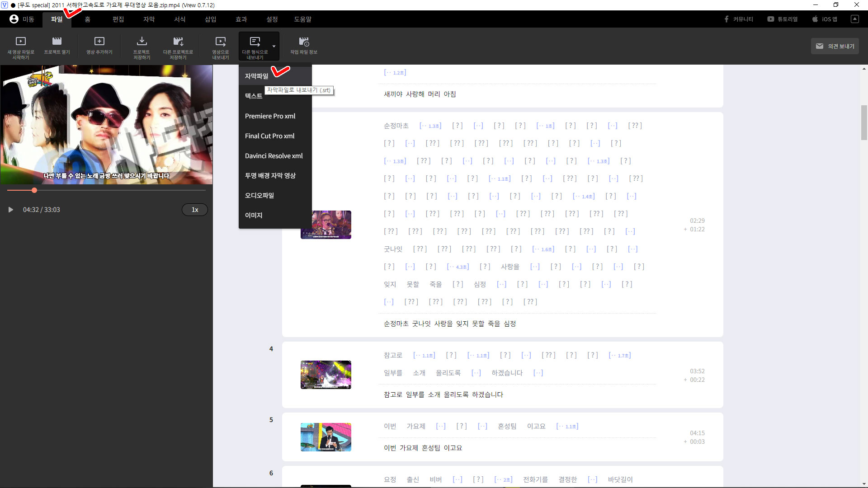This screenshot has width=868, height=488.
Task: Choose Davinci Resolve xml export
Action: (x=275, y=155)
